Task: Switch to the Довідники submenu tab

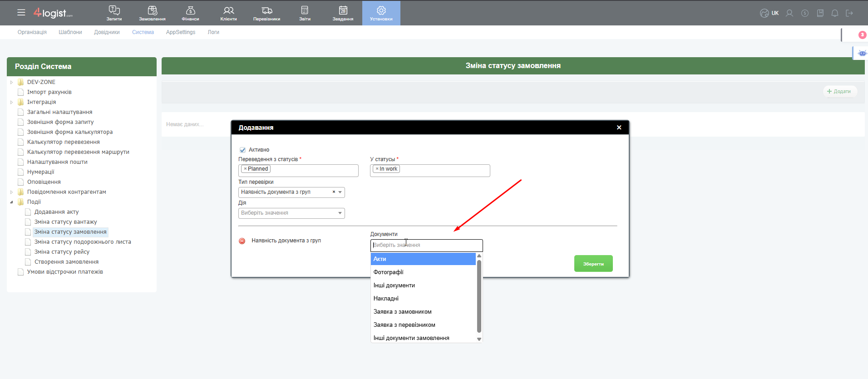Action: tap(107, 32)
